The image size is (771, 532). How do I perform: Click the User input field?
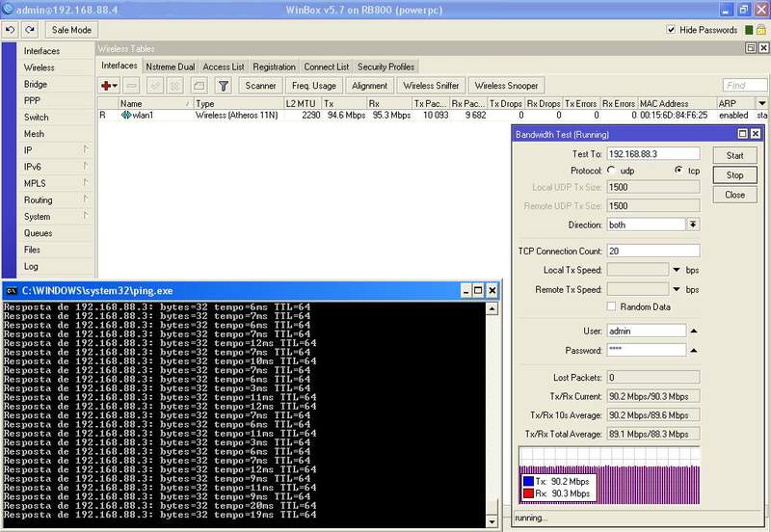tap(646, 331)
